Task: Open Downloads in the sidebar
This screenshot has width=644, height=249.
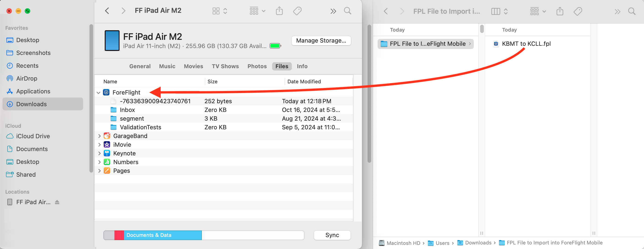Action: [x=43, y=104]
